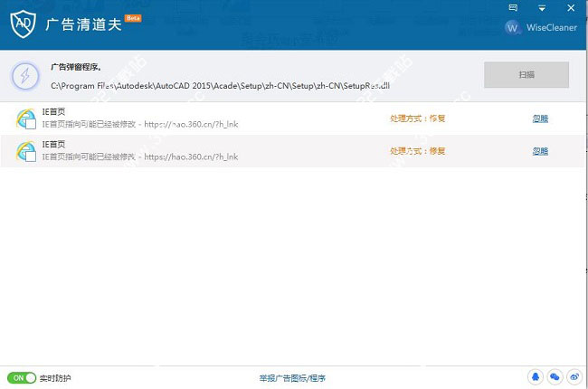The width and height of the screenshot is (588, 389).
Task: Click the WeChat share icon
Action: tap(555, 376)
